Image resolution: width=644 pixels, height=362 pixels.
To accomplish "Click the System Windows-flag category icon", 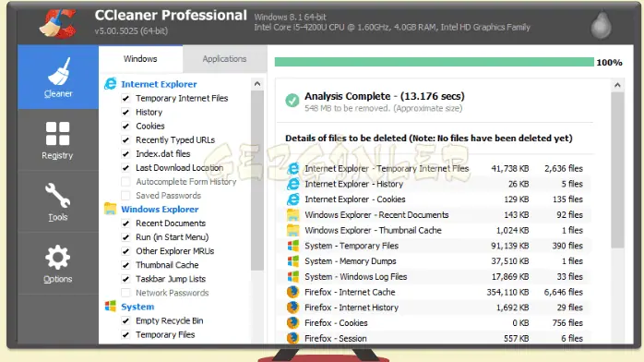I will pyautogui.click(x=110, y=306).
